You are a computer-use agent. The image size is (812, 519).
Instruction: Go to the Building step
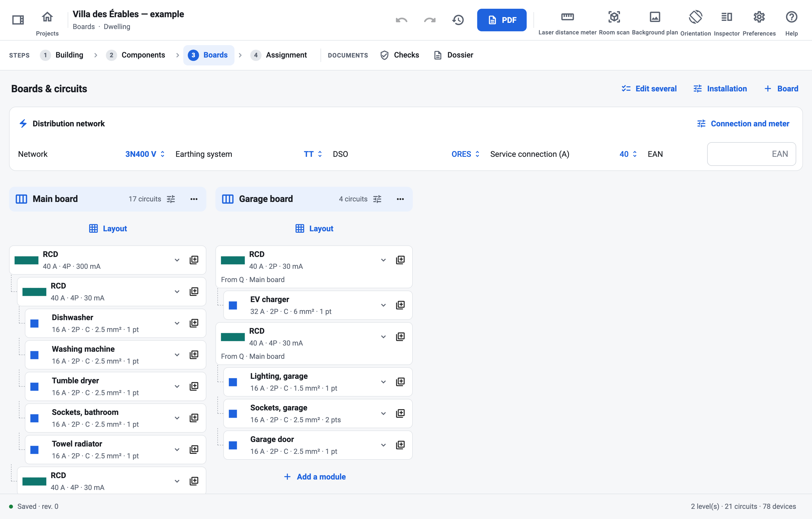(62, 55)
